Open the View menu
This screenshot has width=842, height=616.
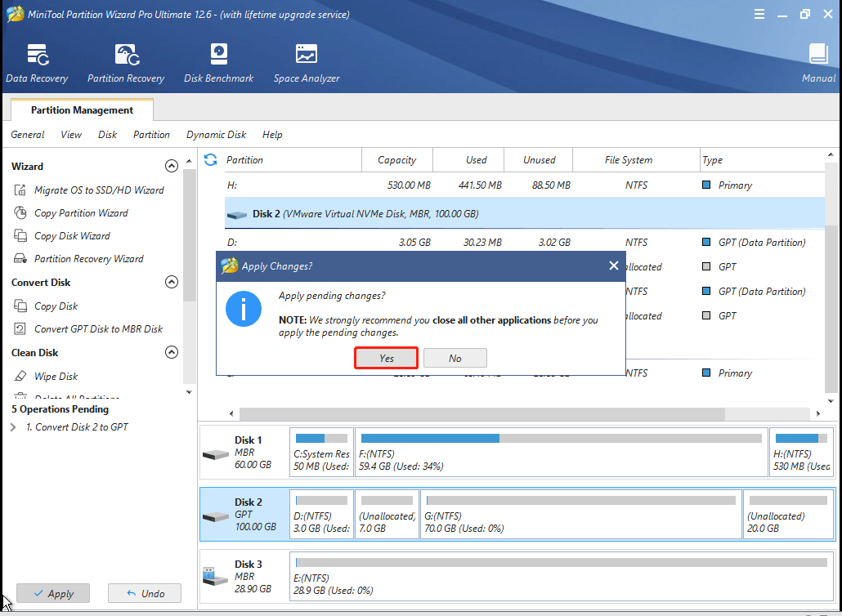(71, 135)
